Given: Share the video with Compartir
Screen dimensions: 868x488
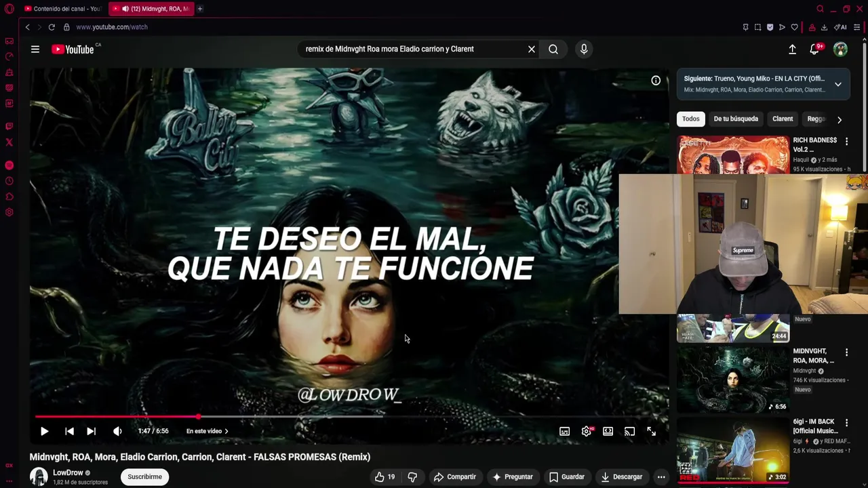Looking at the screenshot, I should [x=455, y=477].
